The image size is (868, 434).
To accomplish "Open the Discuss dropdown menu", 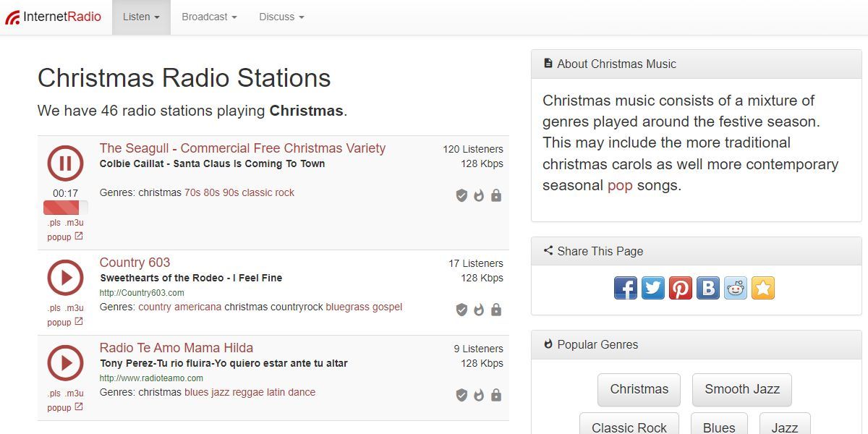I will (x=281, y=17).
